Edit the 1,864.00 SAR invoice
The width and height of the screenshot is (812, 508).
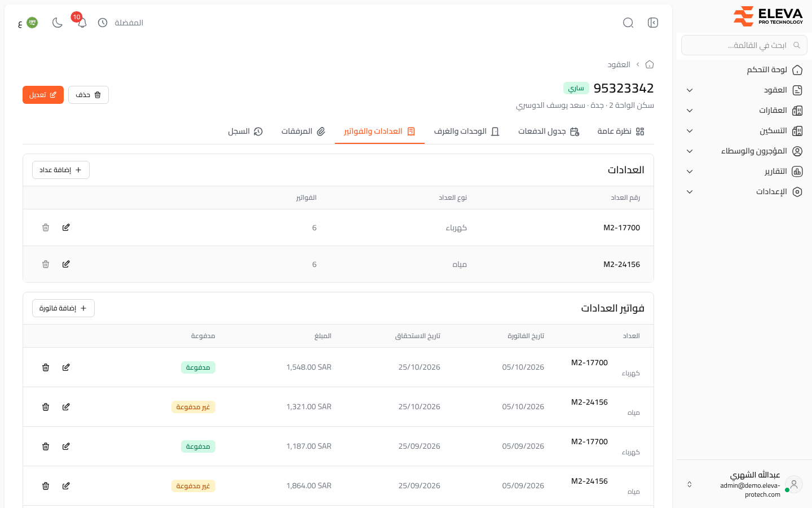coord(66,486)
